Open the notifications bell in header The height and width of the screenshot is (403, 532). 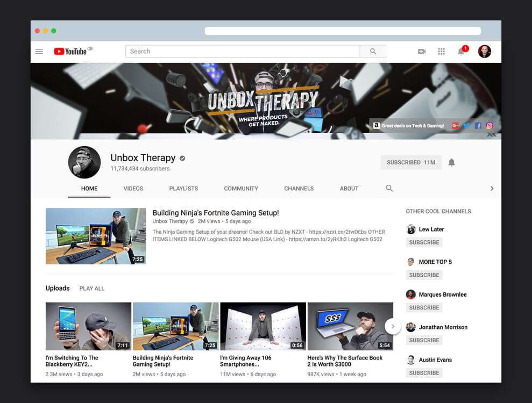(461, 51)
